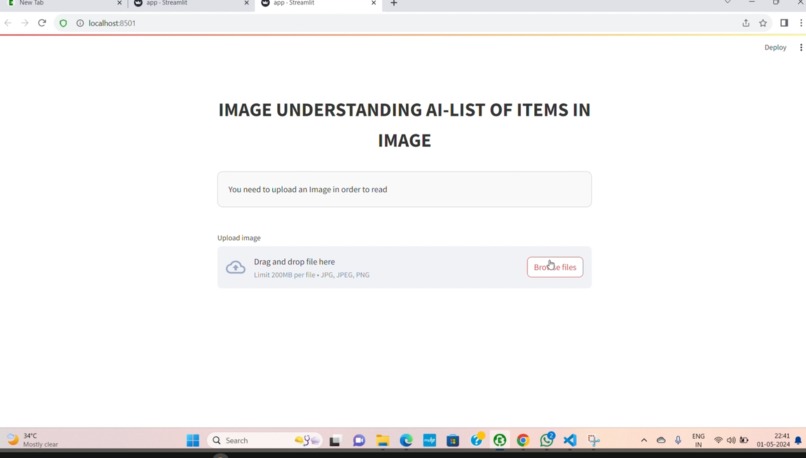This screenshot has height=458, width=806.
Task: Open the Snipping Tool on taskbar
Action: (594, 441)
